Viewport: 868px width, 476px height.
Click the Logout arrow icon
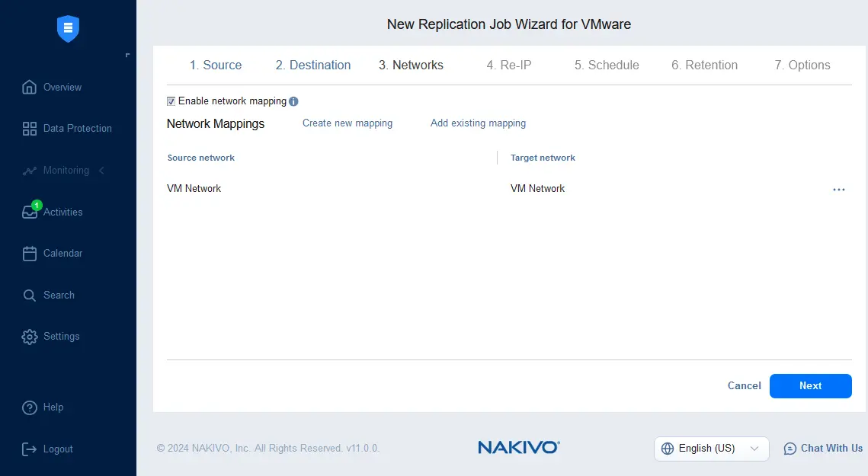point(29,449)
